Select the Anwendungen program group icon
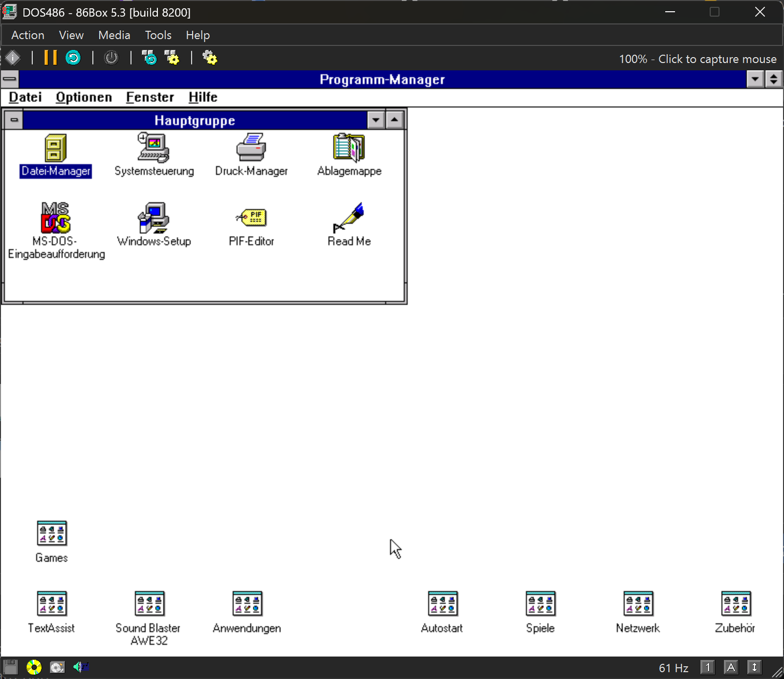784x679 pixels. click(247, 603)
